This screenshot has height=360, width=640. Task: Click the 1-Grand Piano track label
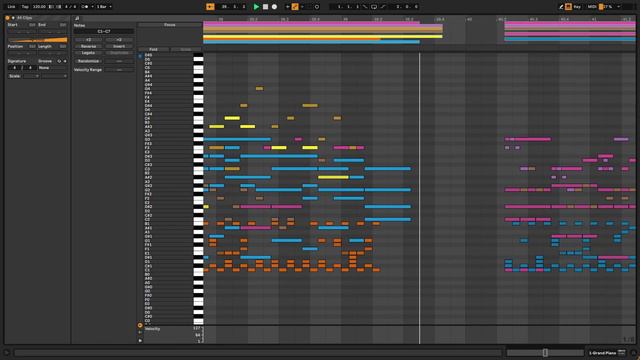pyautogui.click(x=603, y=353)
